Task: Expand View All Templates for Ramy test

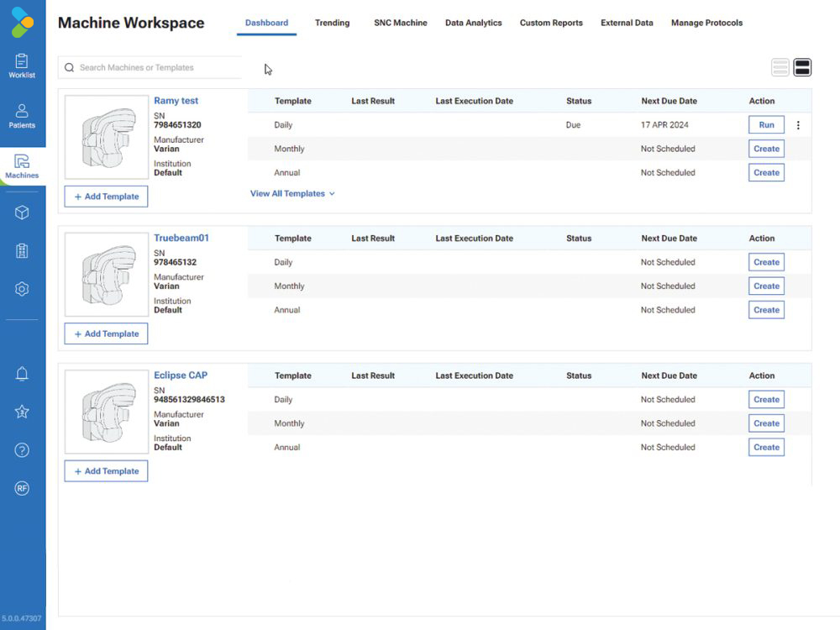Action: [292, 193]
